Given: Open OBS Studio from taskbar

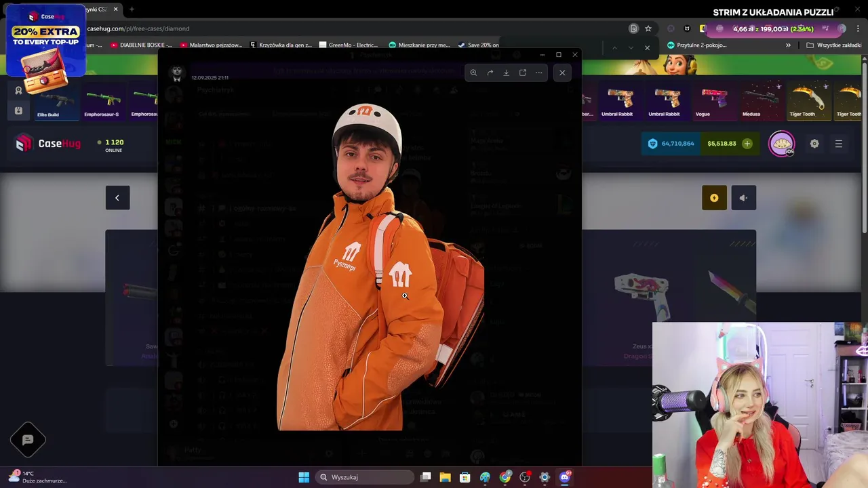Looking at the screenshot, I should (x=525, y=477).
